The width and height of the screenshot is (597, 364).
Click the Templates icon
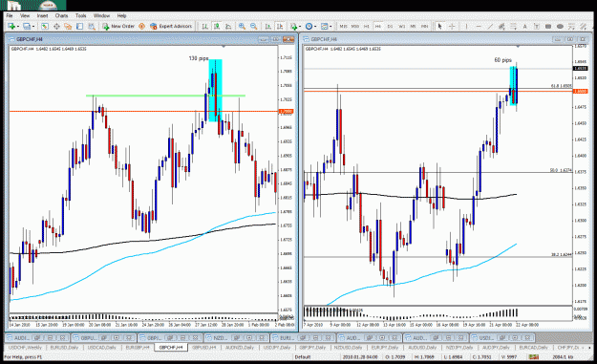pos(324,26)
